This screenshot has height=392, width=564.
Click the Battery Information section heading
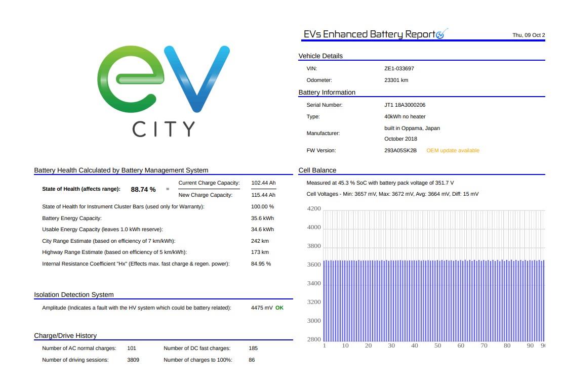(327, 93)
